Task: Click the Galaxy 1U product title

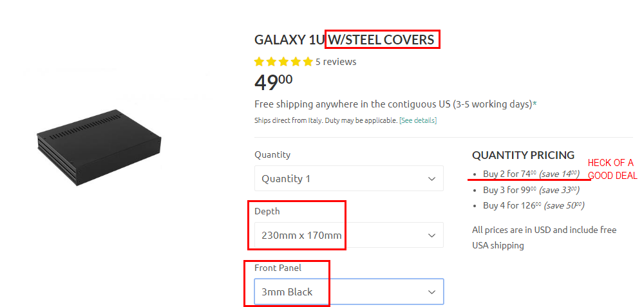Action: 344,40
